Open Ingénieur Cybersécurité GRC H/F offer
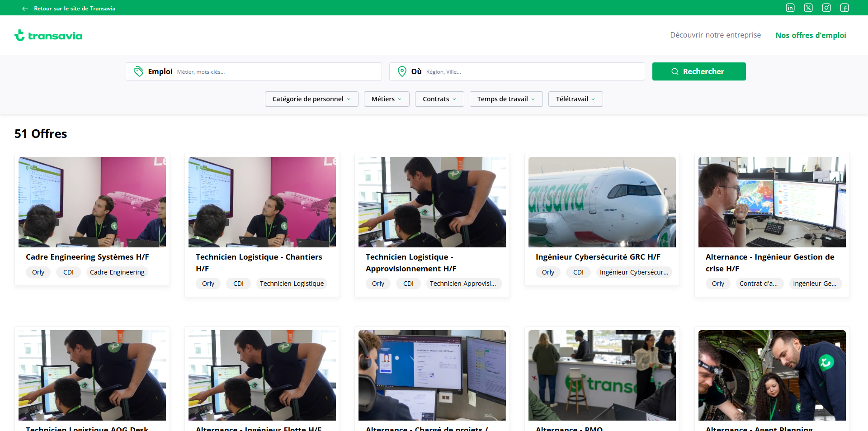868x431 pixels. (x=598, y=257)
